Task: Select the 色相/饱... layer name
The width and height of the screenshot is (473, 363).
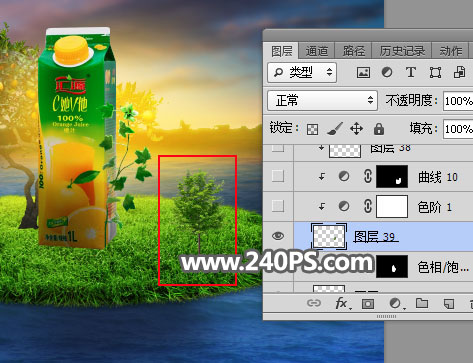Action: click(x=443, y=267)
